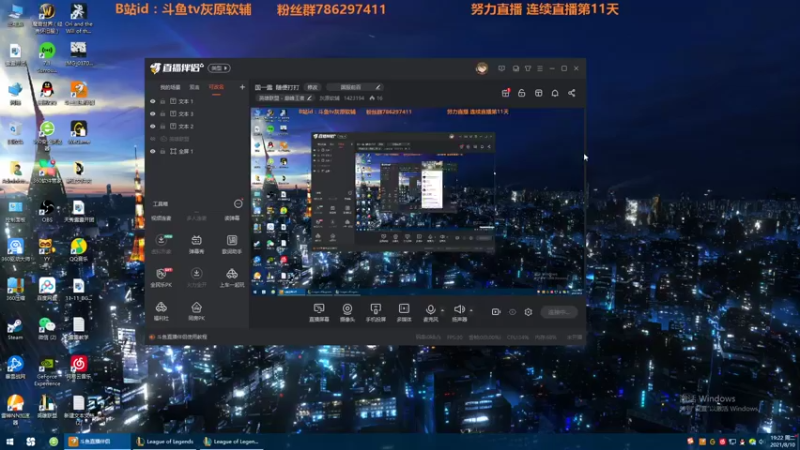Viewport: 800px width, 450px height.
Task: Select the 文本 1 source row
Action: (x=197, y=101)
